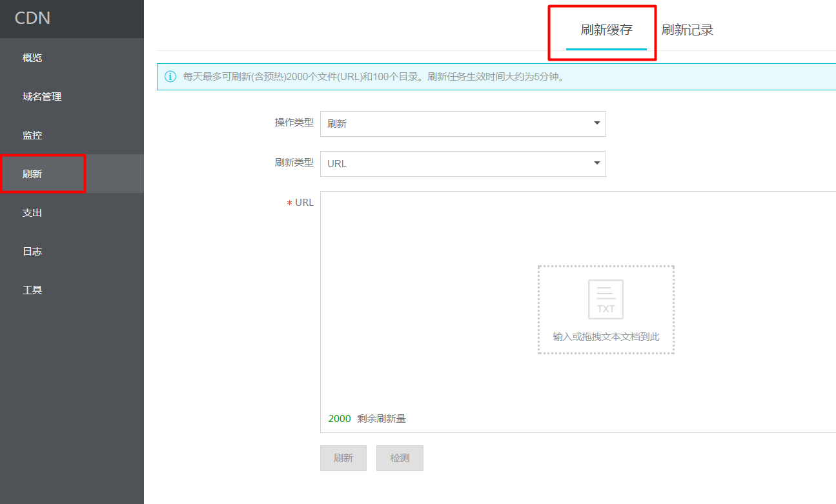Image resolution: width=836 pixels, height=504 pixels.
Task: Click the CDN title in the sidebar header
Action: (33, 18)
